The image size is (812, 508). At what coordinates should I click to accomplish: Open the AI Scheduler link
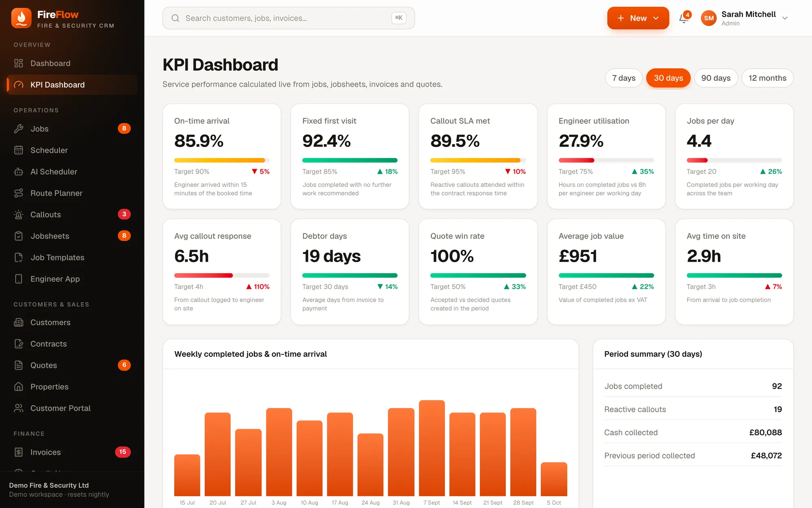pyautogui.click(x=72, y=172)
